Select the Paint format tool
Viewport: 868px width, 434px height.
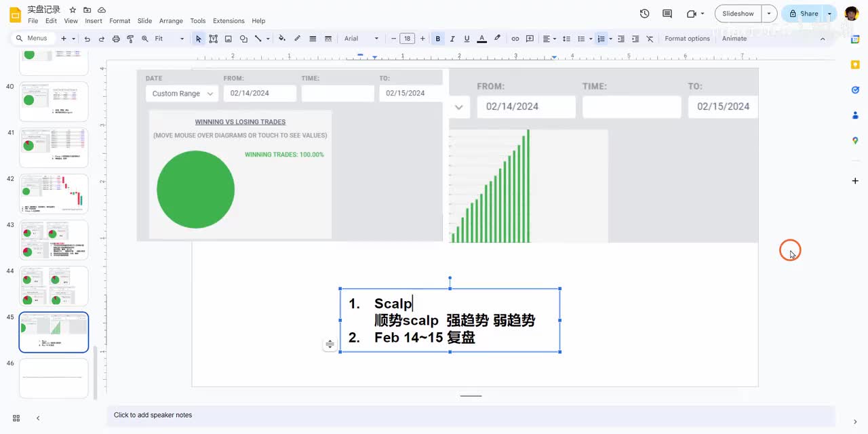click(130, 39)
